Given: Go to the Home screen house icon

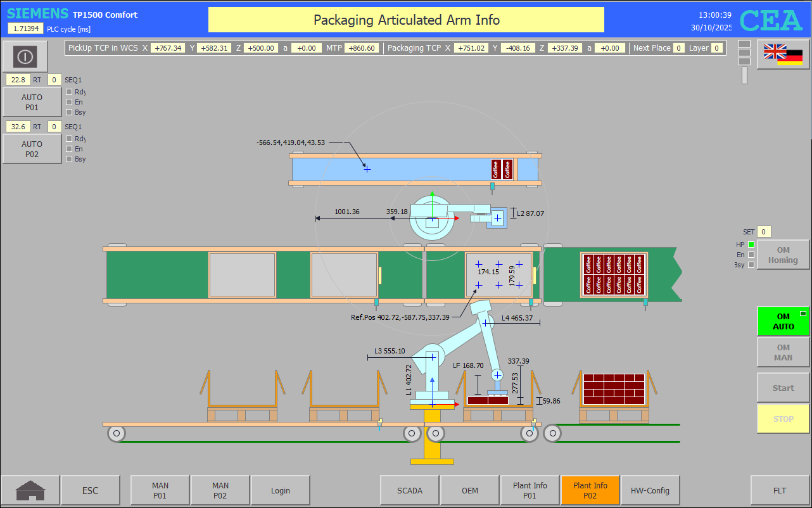Looking at the screenshot, I should 30,490.
